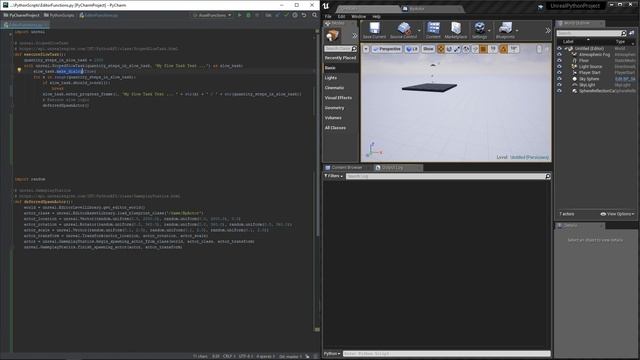The height and width of the screenshot is (360, 640).
Task: Open the Unreal Window menu
Action: pyautogui.click(x=358, y=17)
